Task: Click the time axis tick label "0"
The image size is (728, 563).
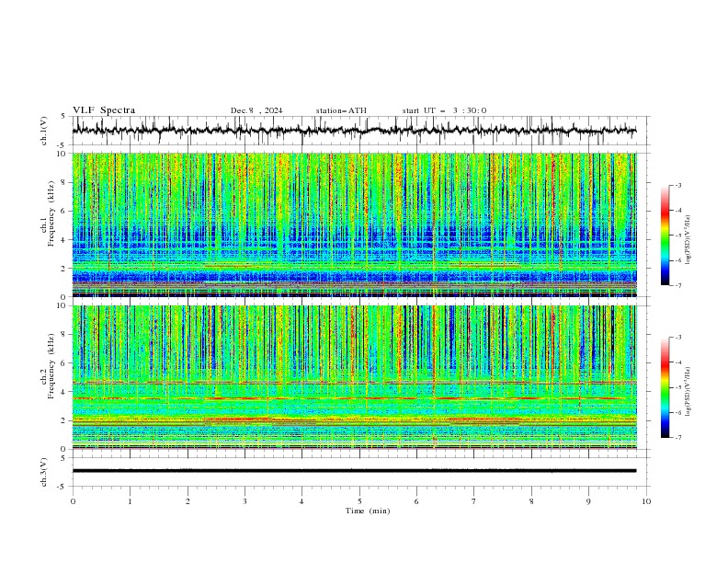Action: click(x=73, y=501)
